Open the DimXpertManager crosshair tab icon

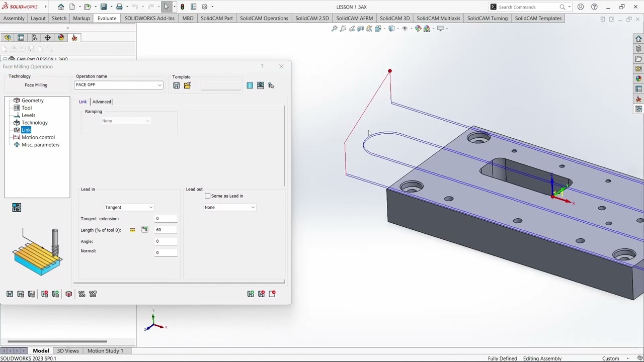48,38
